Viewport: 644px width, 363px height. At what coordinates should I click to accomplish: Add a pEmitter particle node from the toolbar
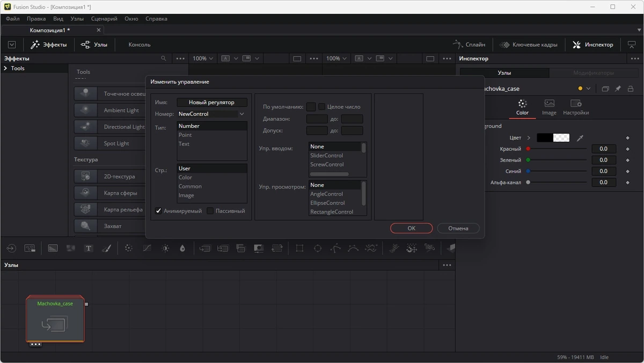click(394, 248)
